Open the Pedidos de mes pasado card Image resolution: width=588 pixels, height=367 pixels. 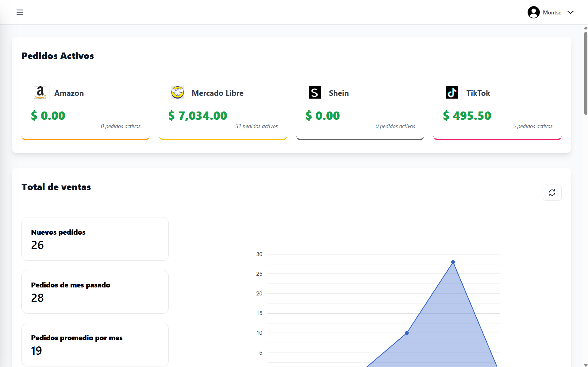95,292
